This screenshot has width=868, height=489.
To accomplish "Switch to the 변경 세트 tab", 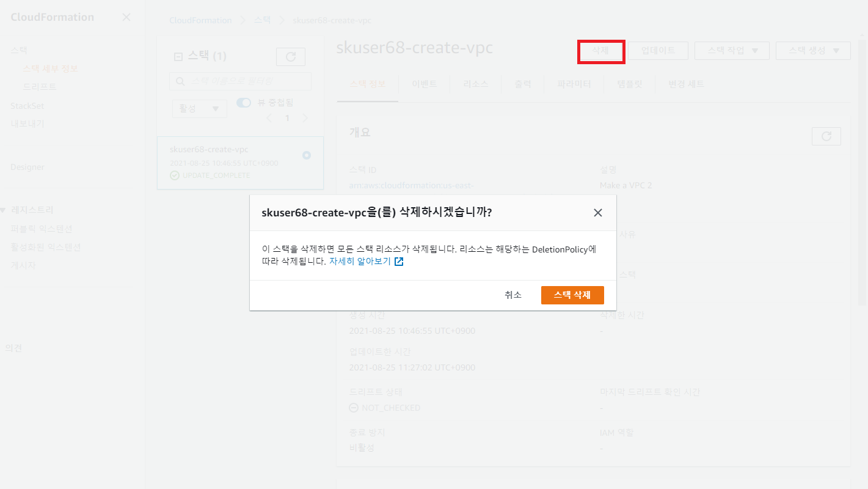I will 687,84.
